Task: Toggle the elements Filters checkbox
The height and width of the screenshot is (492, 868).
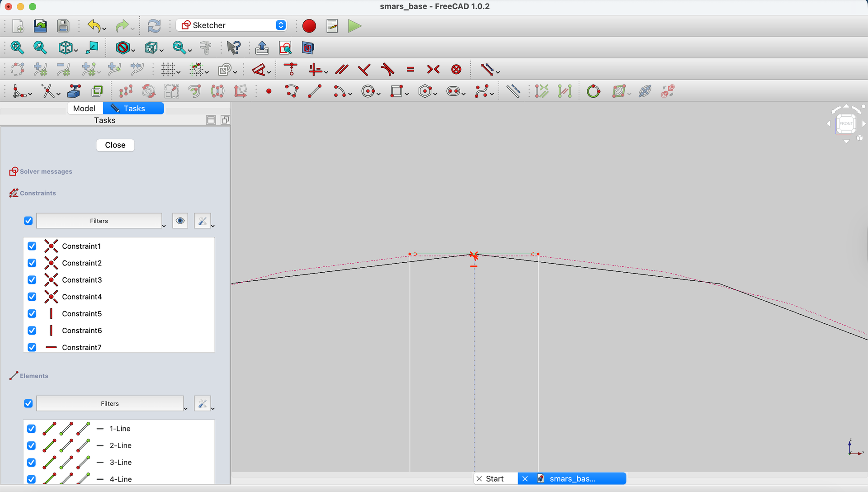Action: [28, 403]
